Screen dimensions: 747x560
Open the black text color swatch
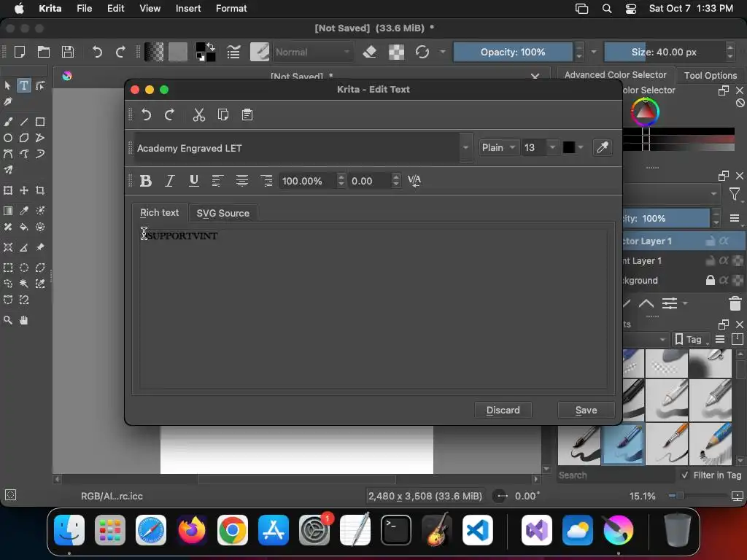tap(573, 147)
